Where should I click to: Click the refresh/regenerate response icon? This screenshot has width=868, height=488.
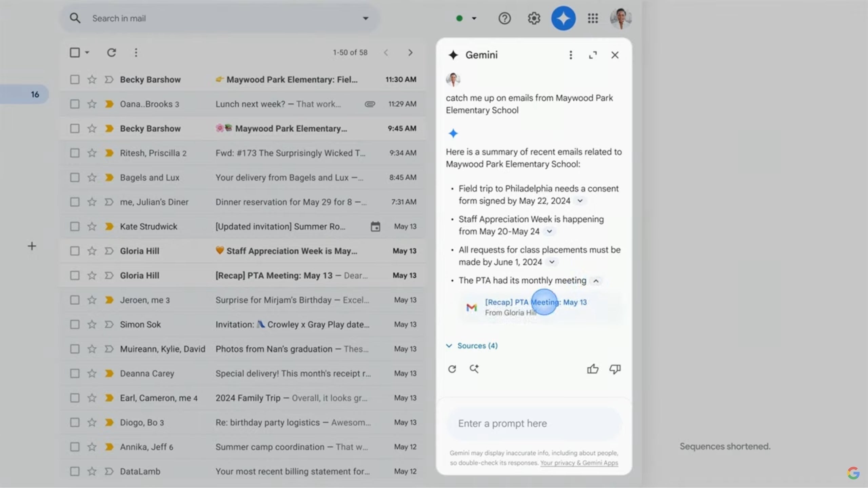(x=453, y=368)
